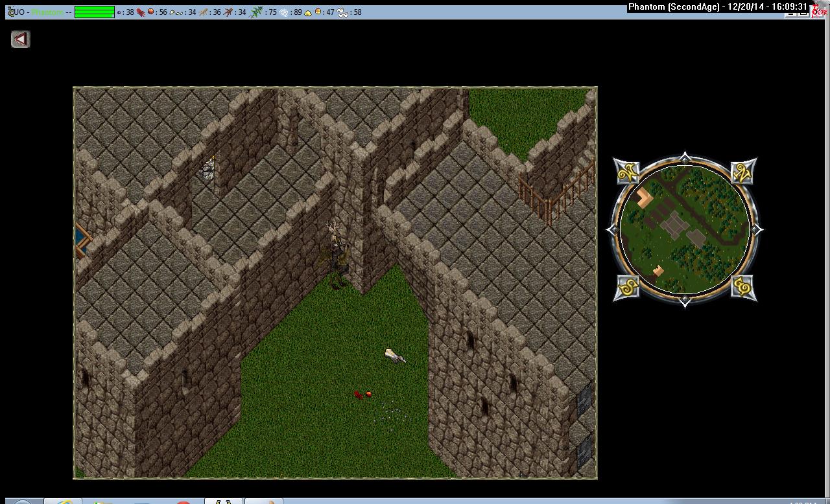
Task: Click the southwest corner ornament on radar
Action: click(627, 287)
